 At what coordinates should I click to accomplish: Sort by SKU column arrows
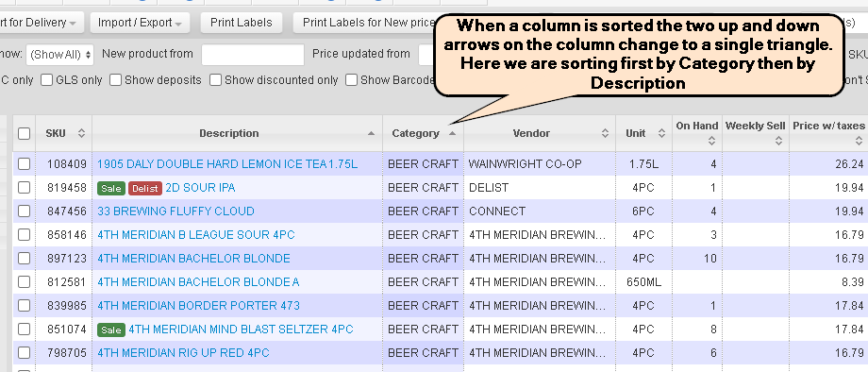[x=81, y=133]
